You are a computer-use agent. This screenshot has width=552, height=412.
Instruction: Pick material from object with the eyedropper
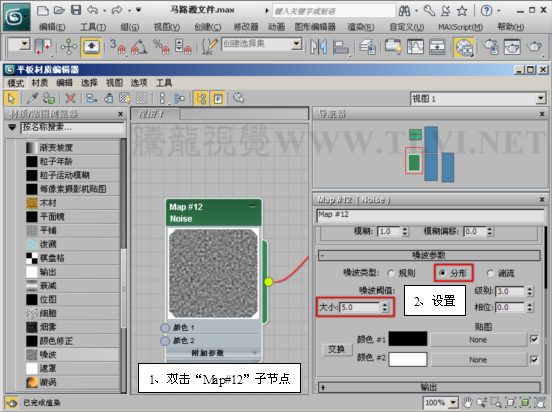(x=32, y=98)
